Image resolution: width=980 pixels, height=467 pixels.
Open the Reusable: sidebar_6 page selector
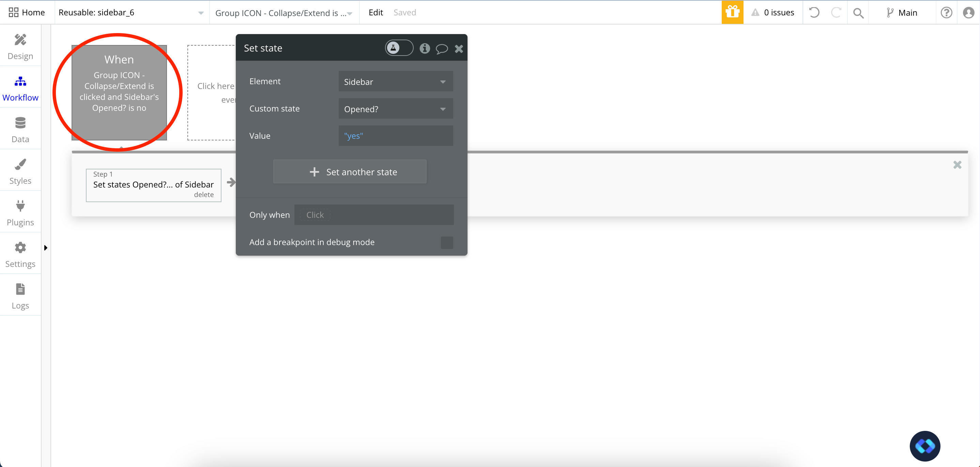(x=131, y=12)
